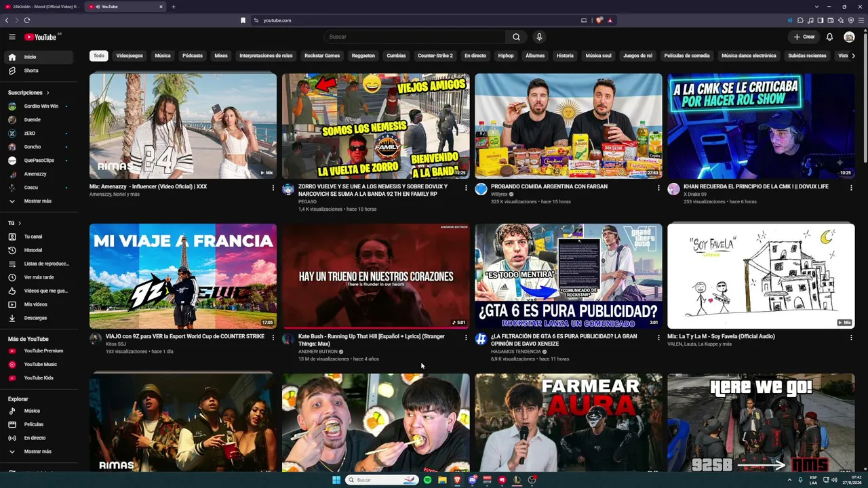The height and width of the screenshot is (488, 868).
Task: Open the browser tab search chevron
Action: [x=818, y=7]
